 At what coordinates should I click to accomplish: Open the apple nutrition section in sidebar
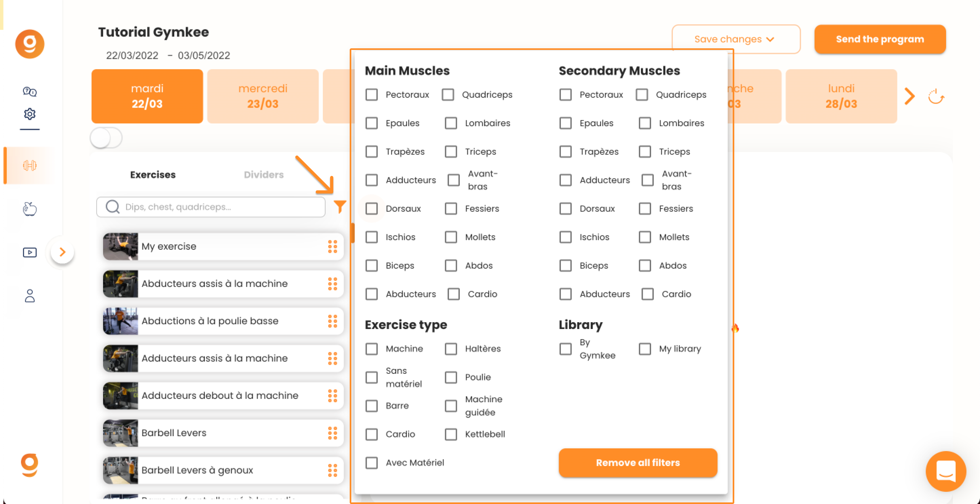[30, 209]
